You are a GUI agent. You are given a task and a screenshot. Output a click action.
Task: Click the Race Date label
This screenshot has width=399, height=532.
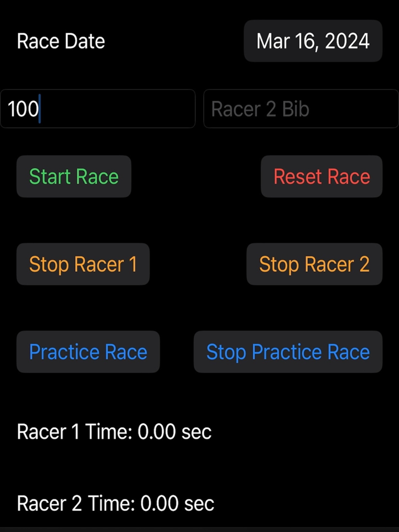pos(61,40)
